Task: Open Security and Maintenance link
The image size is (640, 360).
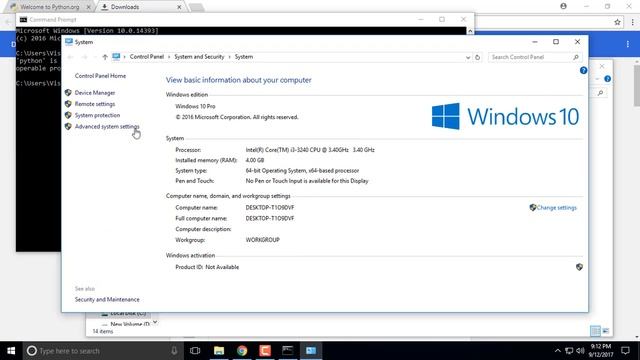Action: click(107, 300)
